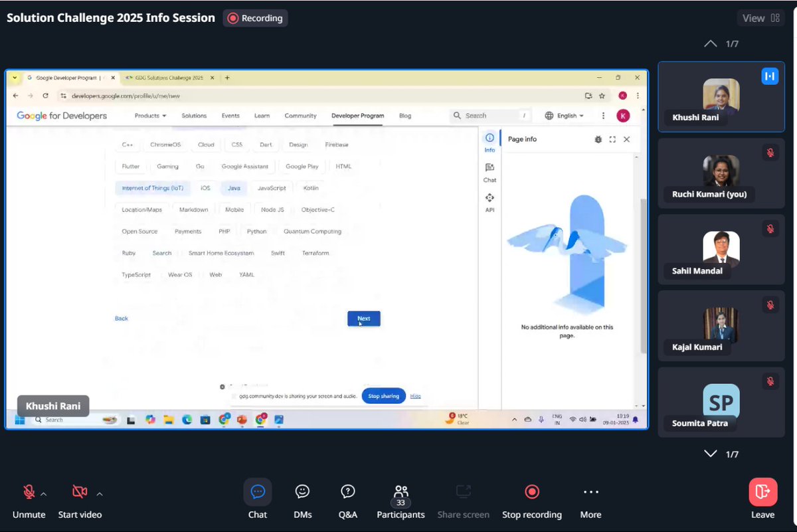Image resolution: width=797 pixels, height=532 pixels.
Task: Click Hide link beside Stop sharing
Action: pos(415,396)
